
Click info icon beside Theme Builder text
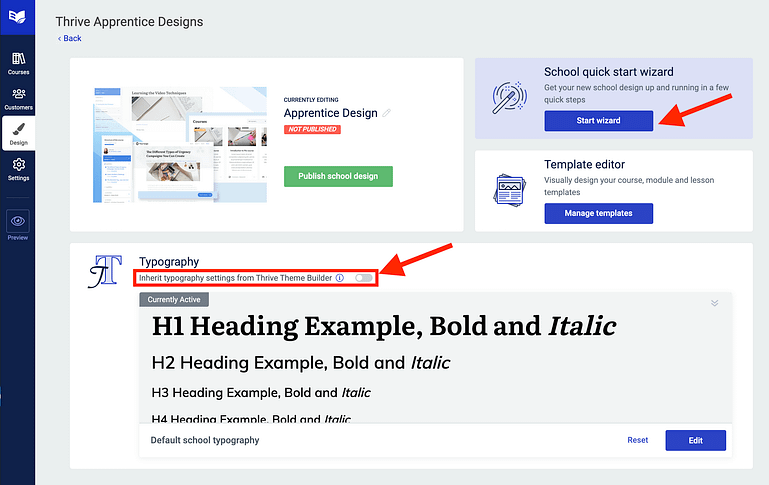339,278
